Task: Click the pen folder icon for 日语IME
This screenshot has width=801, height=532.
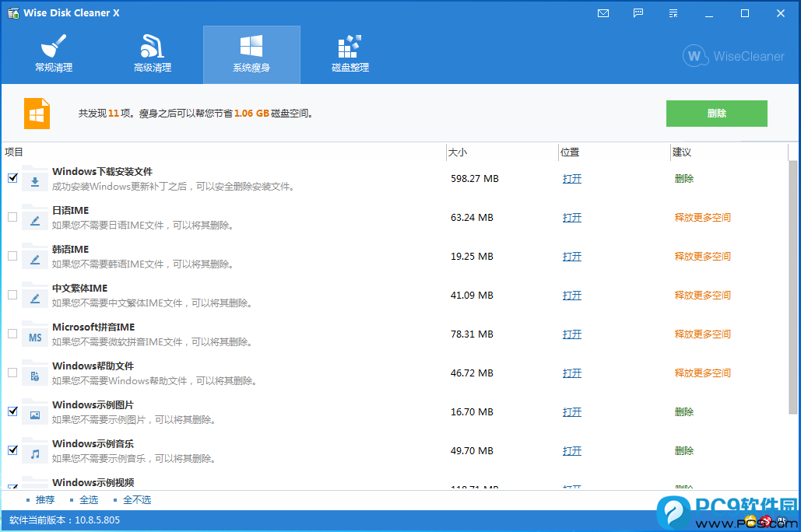Action: tap(35, 218)
